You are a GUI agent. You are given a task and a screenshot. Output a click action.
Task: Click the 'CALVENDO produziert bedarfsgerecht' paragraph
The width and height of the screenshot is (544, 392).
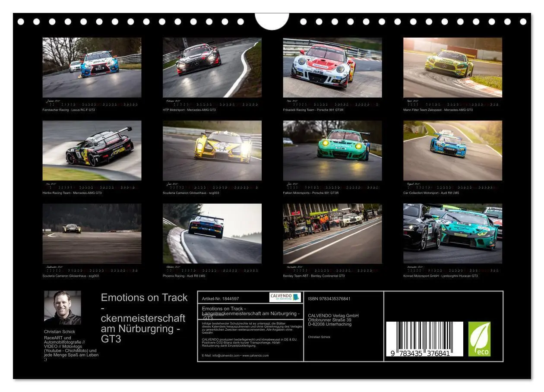click(x=250, y=342)
